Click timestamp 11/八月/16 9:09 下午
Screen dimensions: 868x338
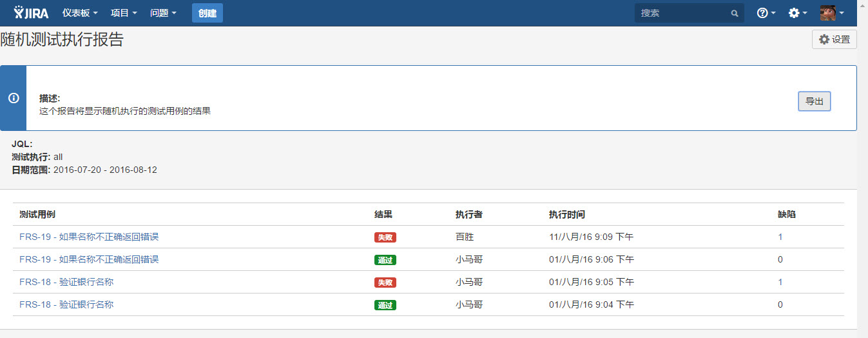click(592, 237)
